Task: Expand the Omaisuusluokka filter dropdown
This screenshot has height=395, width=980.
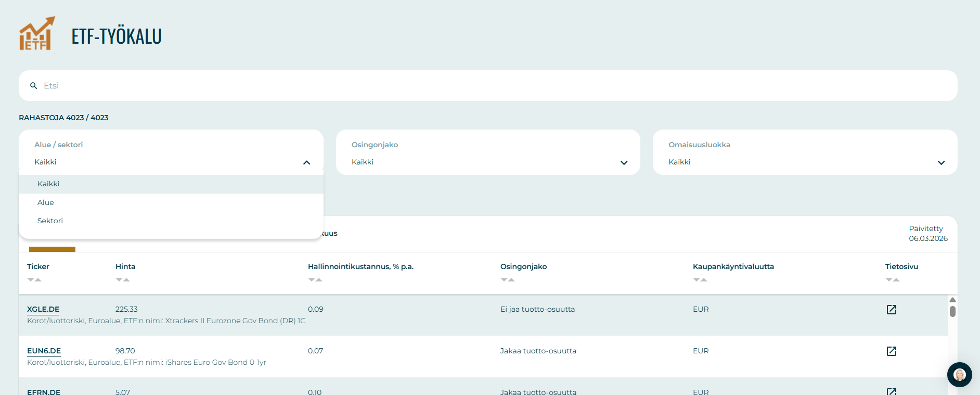Action: click(x=941, y=162)
